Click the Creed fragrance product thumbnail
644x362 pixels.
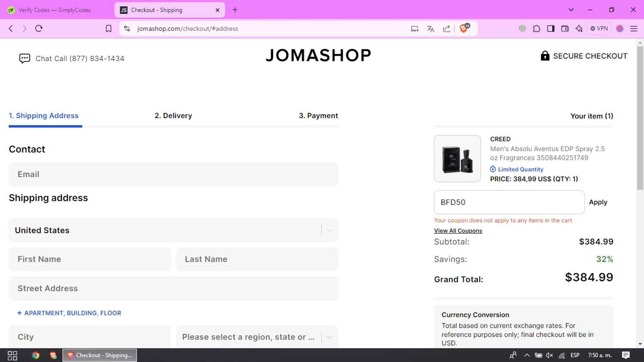tap(458, 159)
